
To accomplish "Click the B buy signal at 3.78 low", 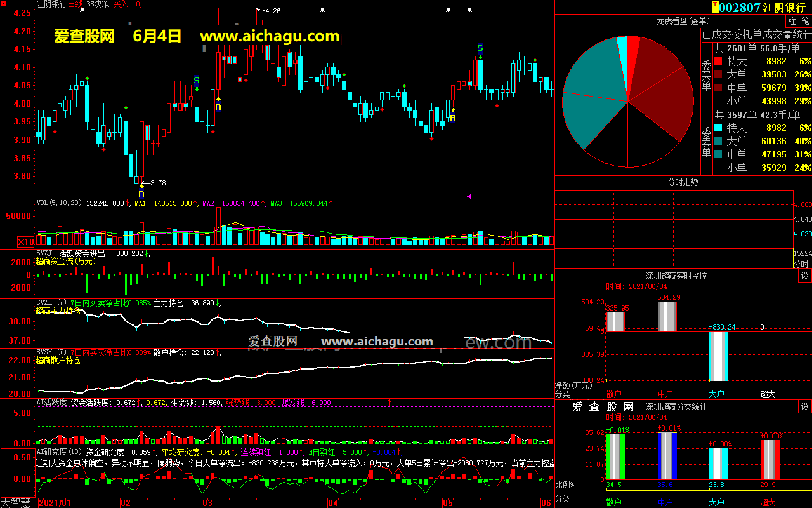I will pos(141,194).
